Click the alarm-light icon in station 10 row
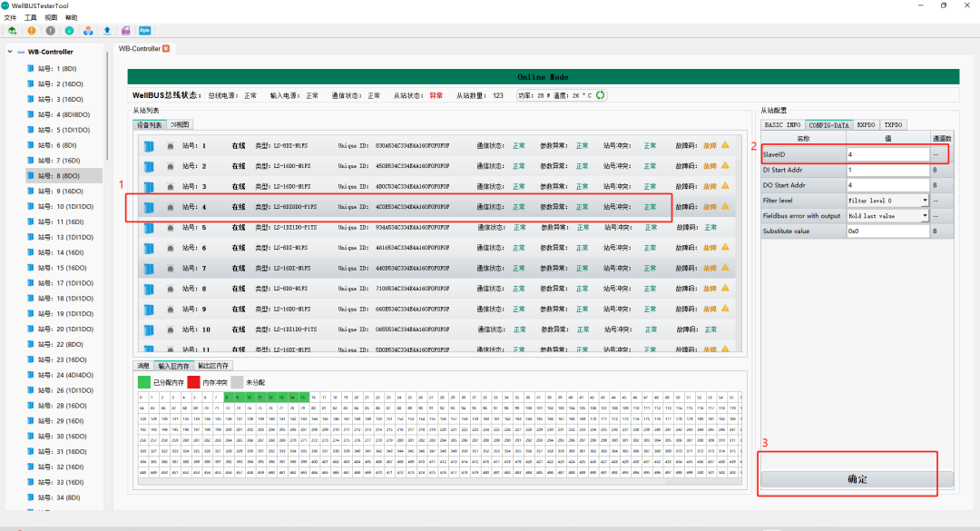The width and height of the screenshot is (980, 531). tap(170, 329)
